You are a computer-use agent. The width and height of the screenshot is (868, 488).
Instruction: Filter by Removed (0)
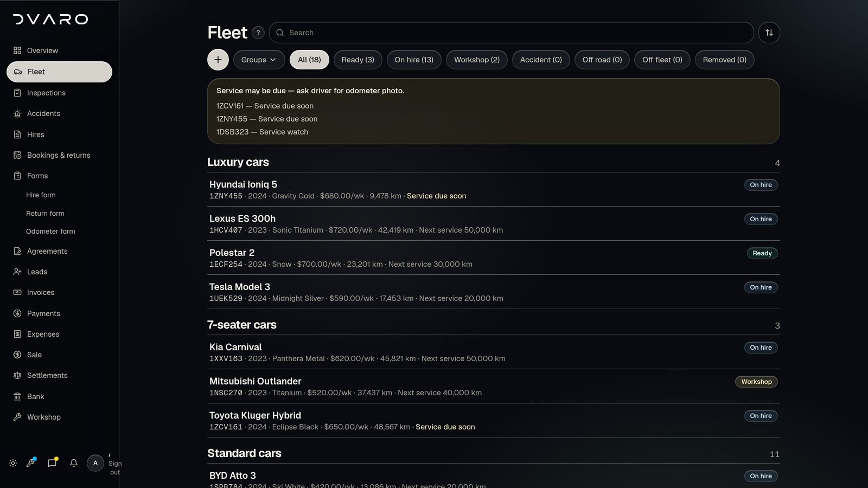725,60
